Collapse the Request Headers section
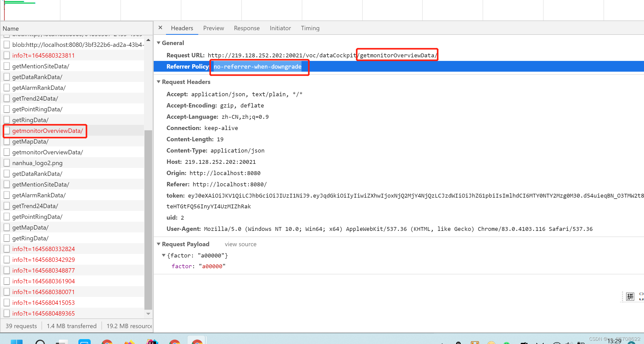 (x=159, y=82)
